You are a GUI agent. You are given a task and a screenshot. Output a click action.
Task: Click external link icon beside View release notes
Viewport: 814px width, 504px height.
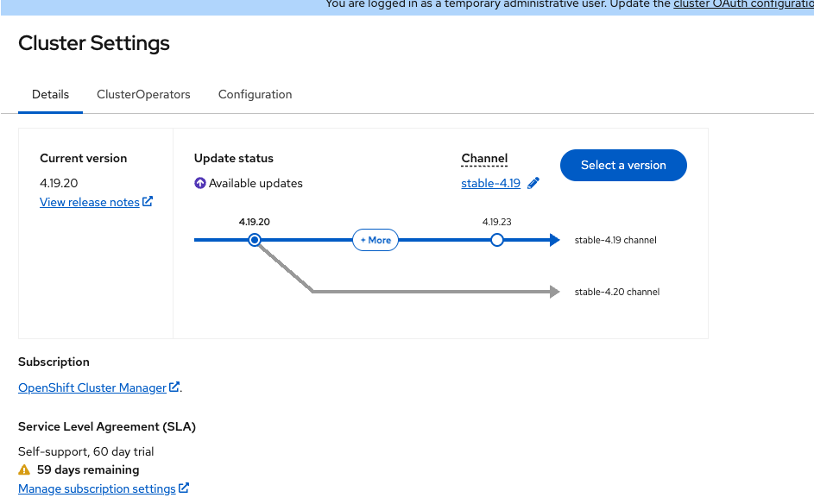(148, 202)
